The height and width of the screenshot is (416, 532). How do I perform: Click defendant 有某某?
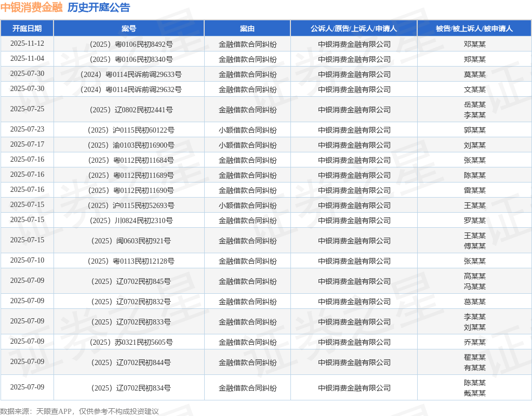tap(475, 368)
